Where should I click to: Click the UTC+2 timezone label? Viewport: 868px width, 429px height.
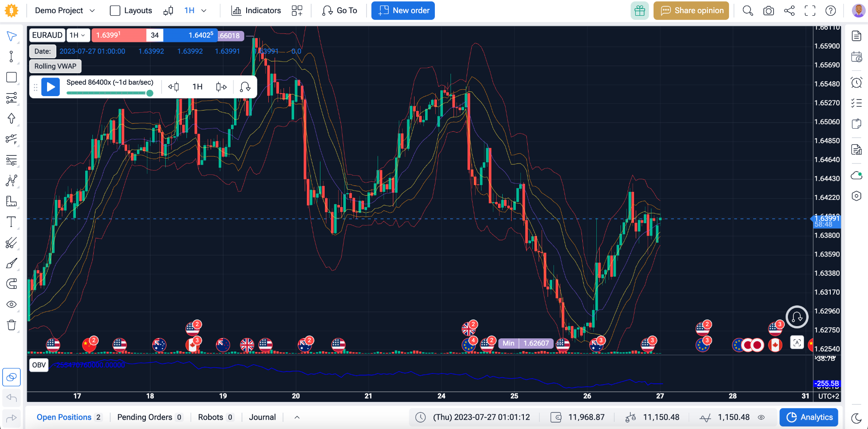829,396
